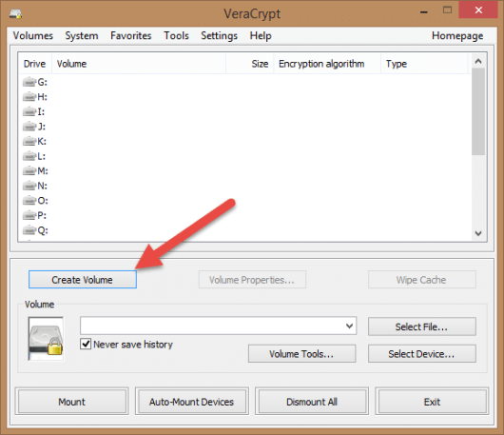Click the Exit button
This screenshot has width=504, height=435.
[432, 402]
